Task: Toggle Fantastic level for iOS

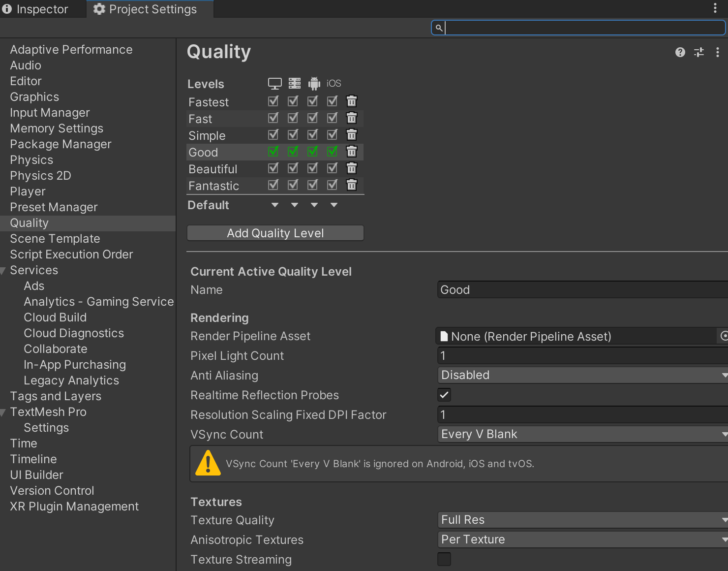Action: coord(333,185)
